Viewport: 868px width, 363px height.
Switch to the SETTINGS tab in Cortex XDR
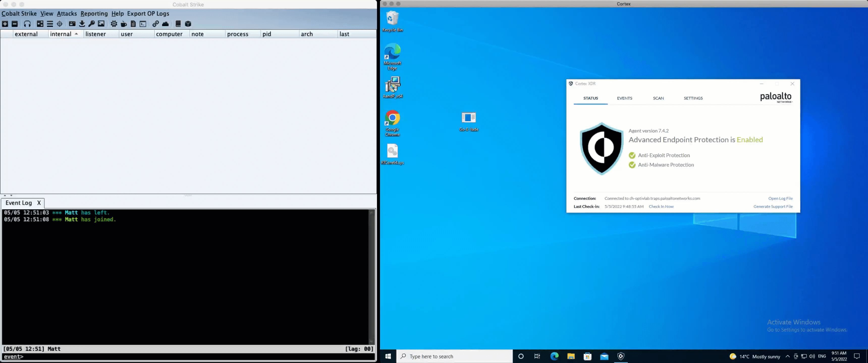(693, 98)
